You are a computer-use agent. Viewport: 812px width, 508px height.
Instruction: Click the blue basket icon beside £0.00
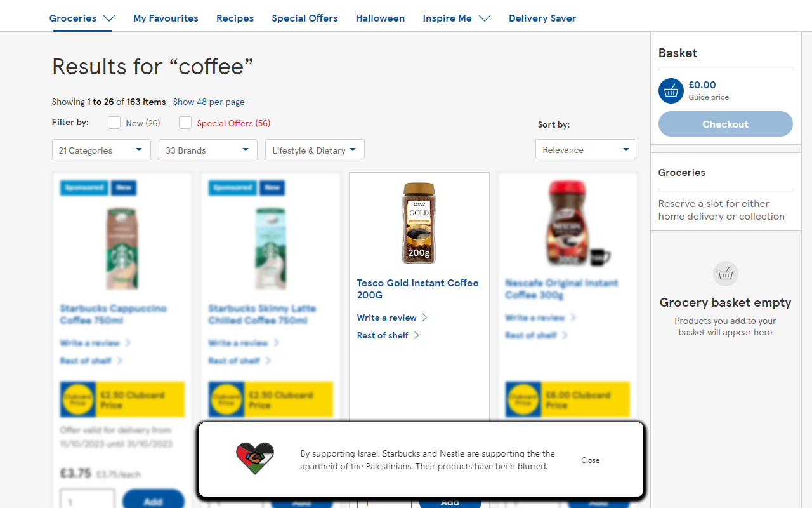pyautogui.click(x=671, y=91)
